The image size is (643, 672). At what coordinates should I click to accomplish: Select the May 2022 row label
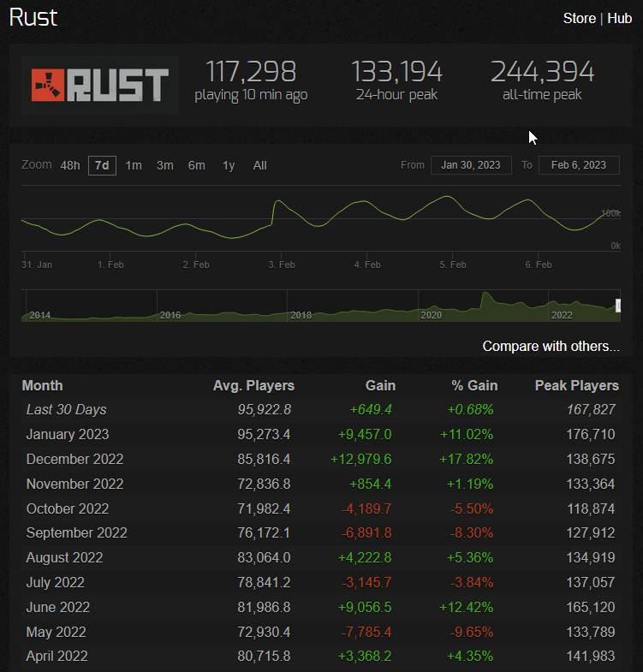(x=57, y=633)
